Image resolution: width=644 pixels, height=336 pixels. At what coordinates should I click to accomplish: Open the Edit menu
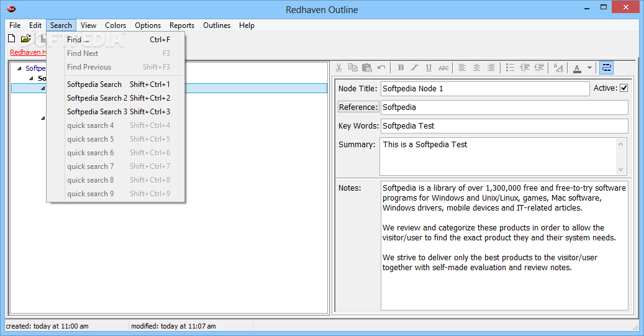(35, 25)
